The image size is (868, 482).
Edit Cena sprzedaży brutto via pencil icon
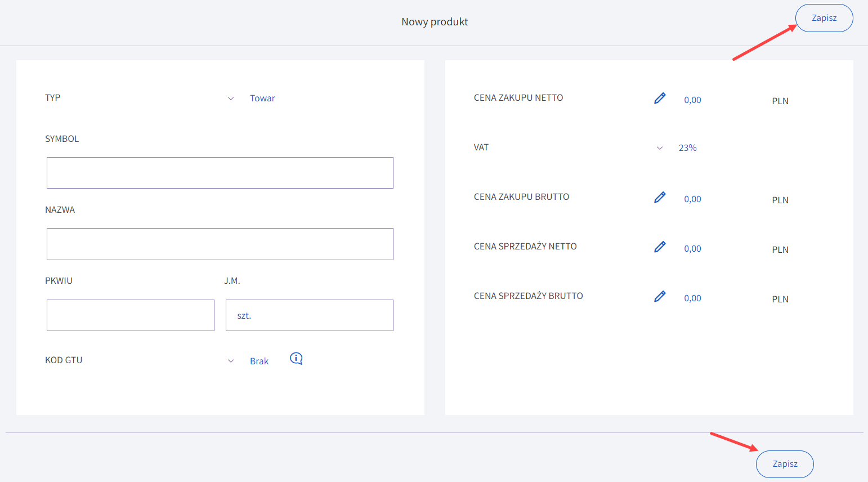click(660, 297)
